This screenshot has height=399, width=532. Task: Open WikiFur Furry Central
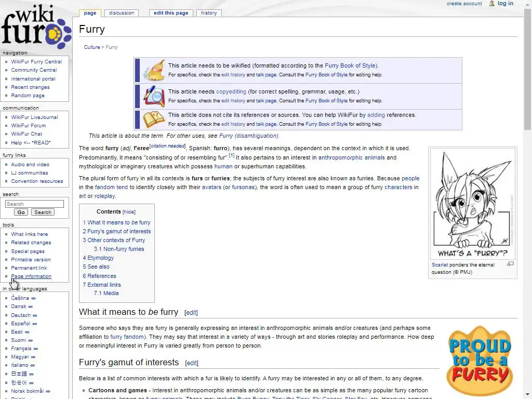[36, 61]
